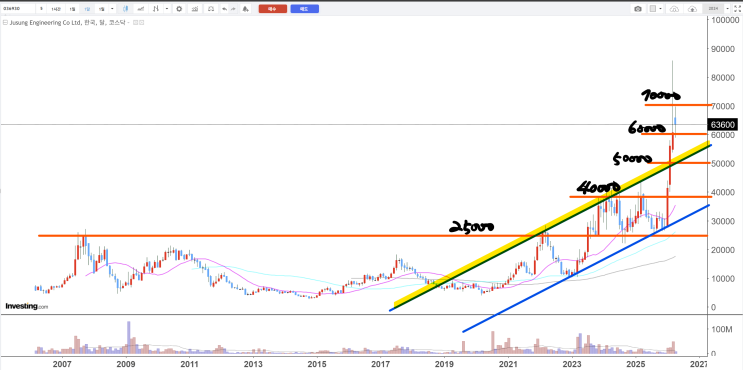743x370 pixels.
Task: Click the 2019 time axis label
Action: click(x=444, y=365)
